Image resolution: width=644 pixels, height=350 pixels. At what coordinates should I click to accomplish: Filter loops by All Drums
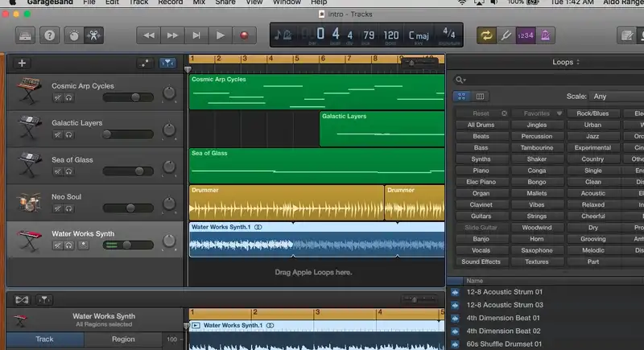pos(481,125)
